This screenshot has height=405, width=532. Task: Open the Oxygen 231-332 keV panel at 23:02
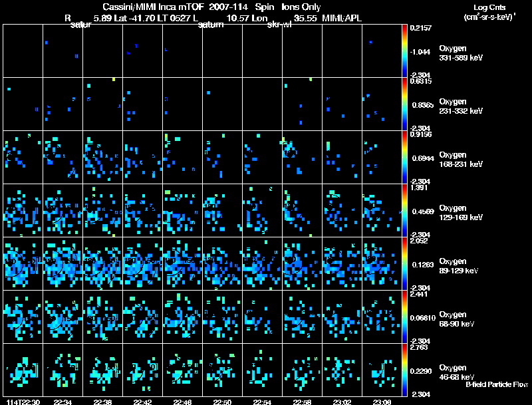(x=342, y=104)
